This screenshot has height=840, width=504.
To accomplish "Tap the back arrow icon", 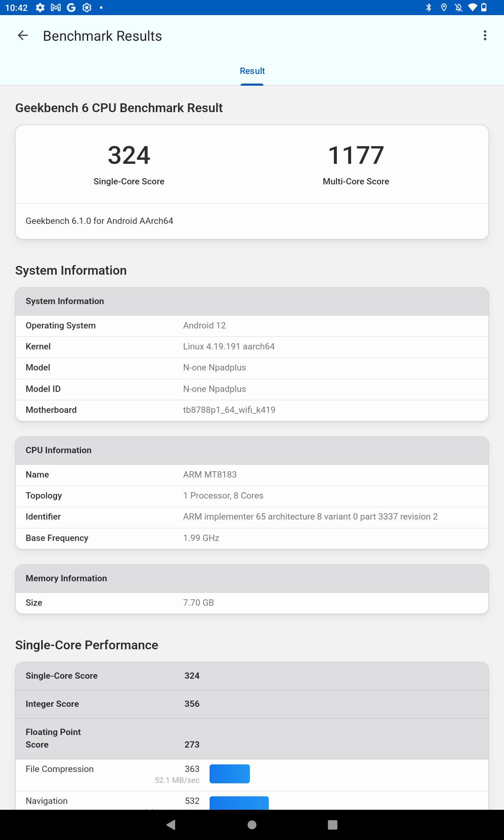I will [23, 36].
